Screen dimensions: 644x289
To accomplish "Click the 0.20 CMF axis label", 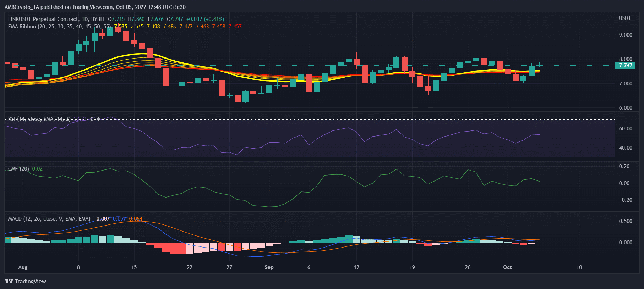I will click(624, 166).
